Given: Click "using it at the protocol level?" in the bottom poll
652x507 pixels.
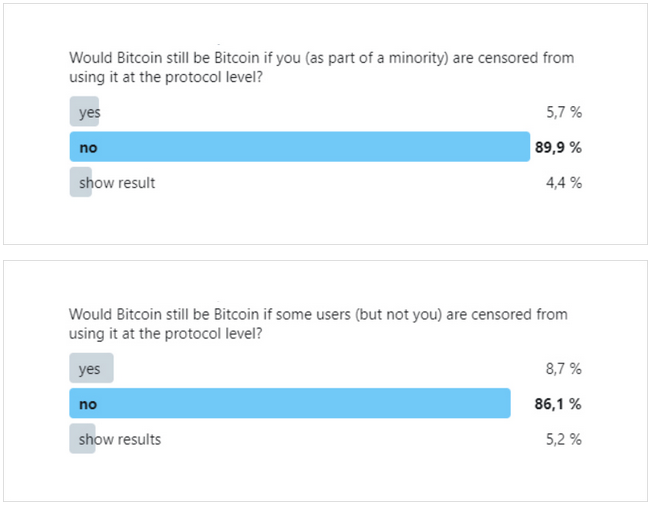Looking at the screenshot, I should pos(166,334).
